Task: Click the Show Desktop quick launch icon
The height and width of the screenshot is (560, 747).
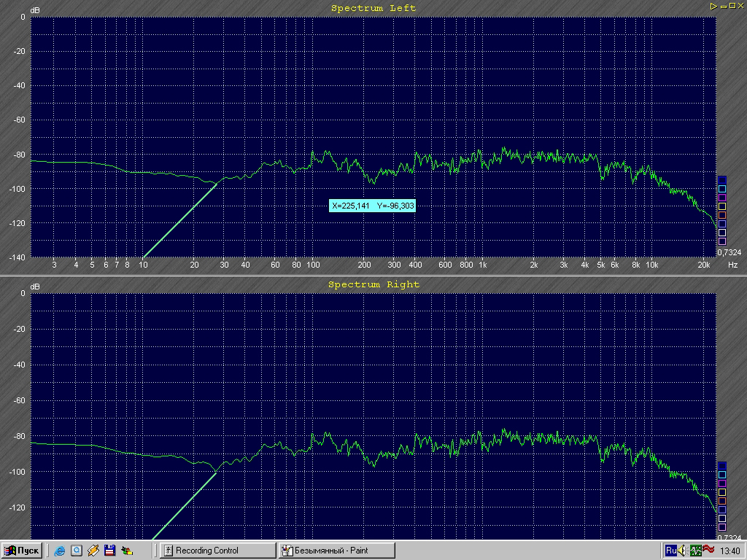Action: 127,551
